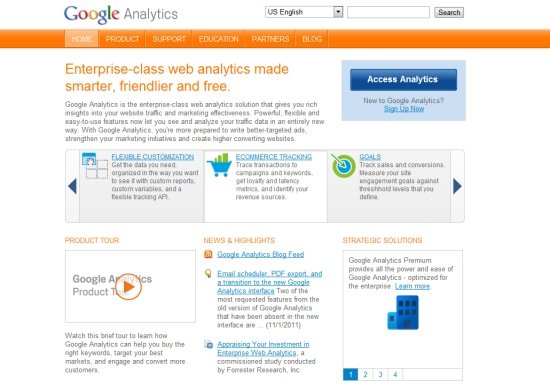
Task: Click the lightbulb icon beside Email scheduler news
Action: [x=208, y=273]
